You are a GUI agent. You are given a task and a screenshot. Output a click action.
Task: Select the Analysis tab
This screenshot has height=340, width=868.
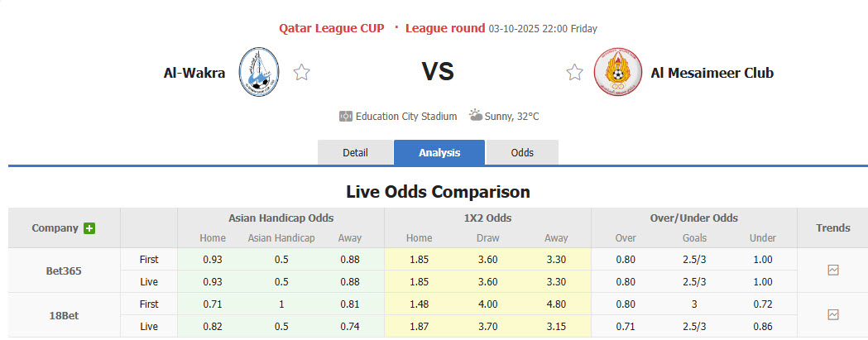point(439,153)
